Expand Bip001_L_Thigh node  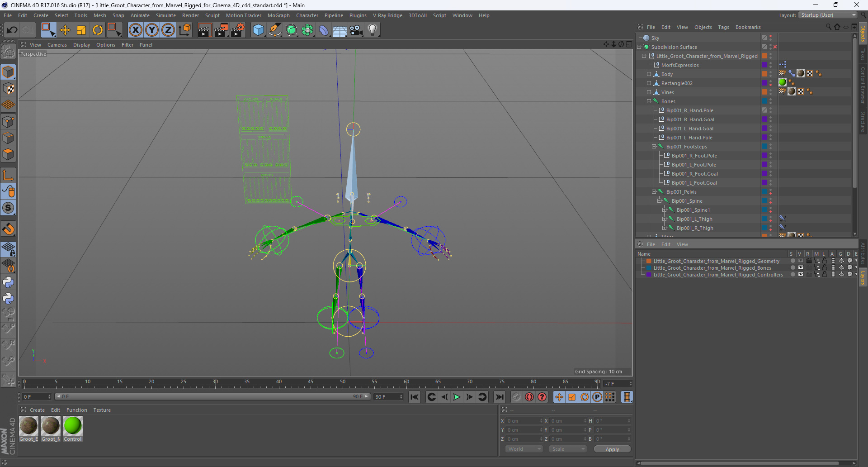(x=665, y=219)
